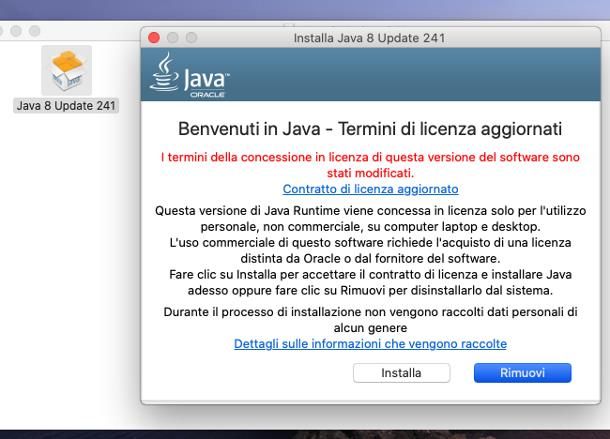This screenshot has width=610, height=439.
Task: Click the greyed minimize button of the installer window
Action: point(173,38)
